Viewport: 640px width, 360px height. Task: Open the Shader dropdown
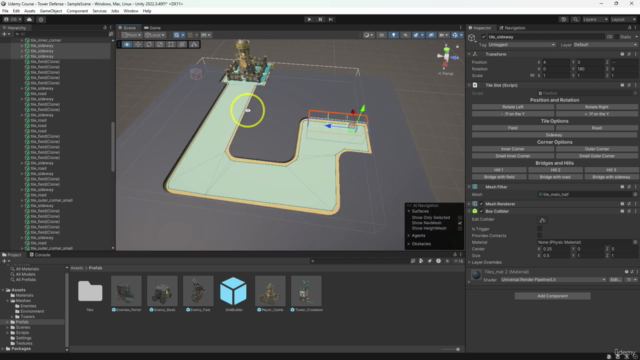(x=553, y=280)
